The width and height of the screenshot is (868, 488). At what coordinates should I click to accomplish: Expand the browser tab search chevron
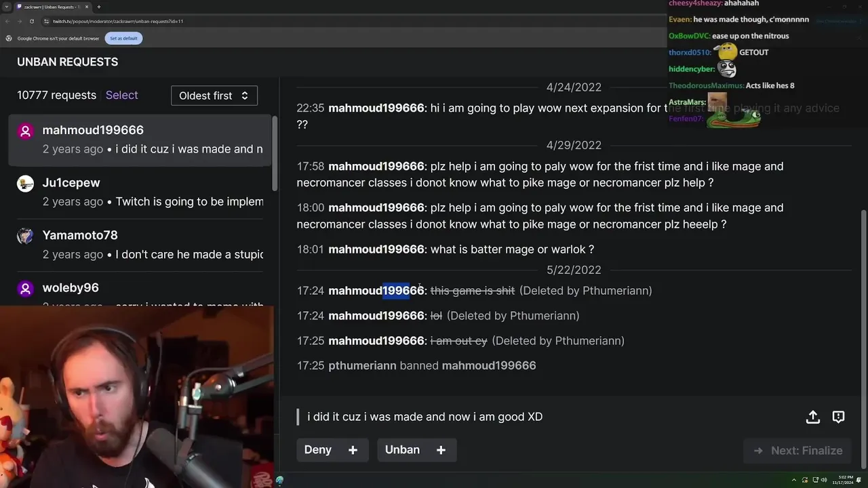7,7
